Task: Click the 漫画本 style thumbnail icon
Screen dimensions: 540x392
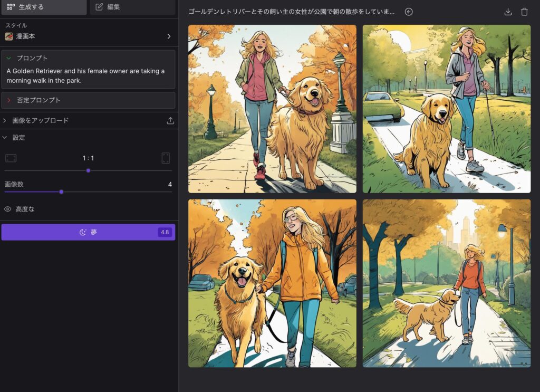Action: click(x=9, y=36)
